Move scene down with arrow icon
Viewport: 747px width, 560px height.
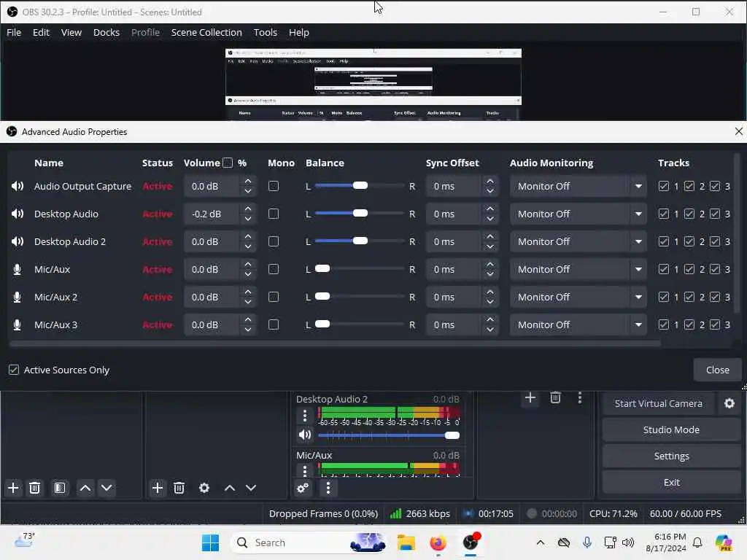pos(107,488)
